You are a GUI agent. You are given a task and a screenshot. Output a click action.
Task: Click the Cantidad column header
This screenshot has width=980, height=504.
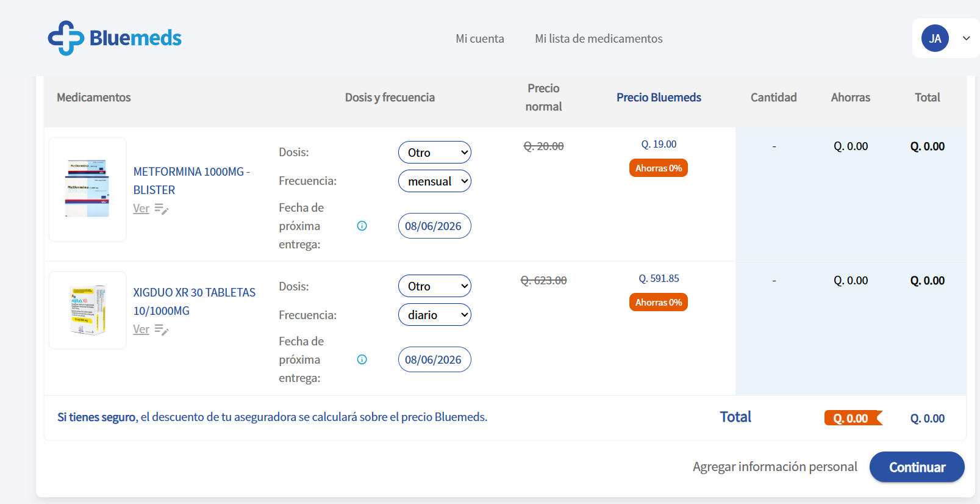point(773,98)
